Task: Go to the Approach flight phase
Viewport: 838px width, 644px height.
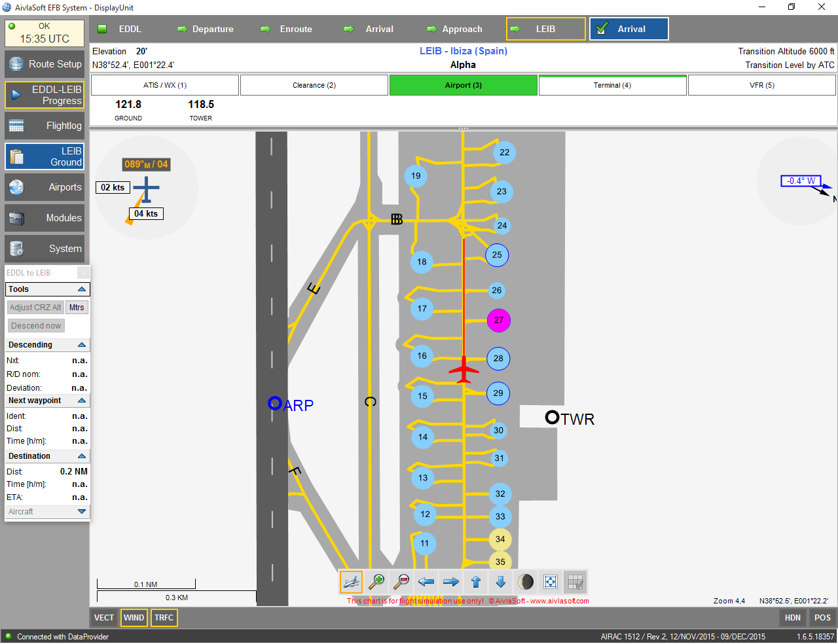Action: pos(454,29)
